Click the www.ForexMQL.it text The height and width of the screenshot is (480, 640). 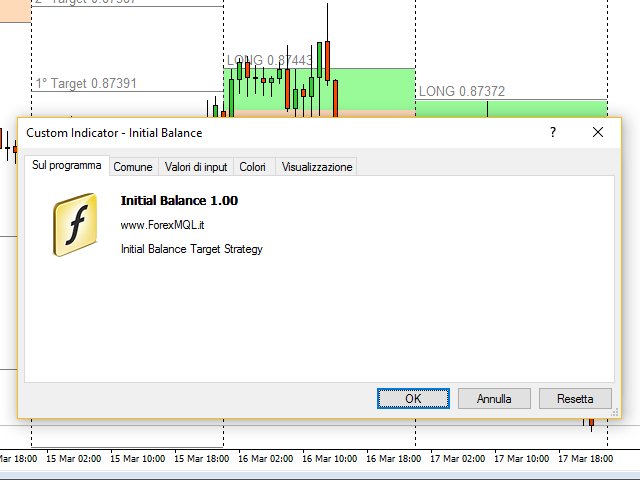click(x=162, y=225)
